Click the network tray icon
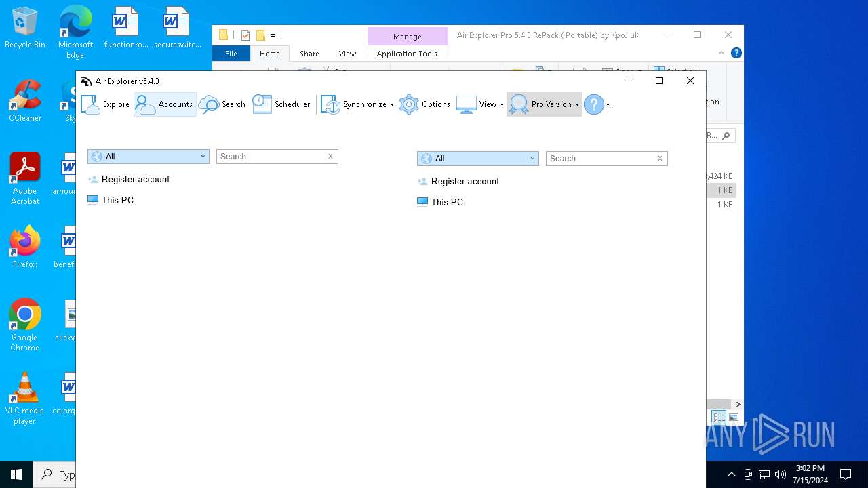 click(x=764, y=474)
